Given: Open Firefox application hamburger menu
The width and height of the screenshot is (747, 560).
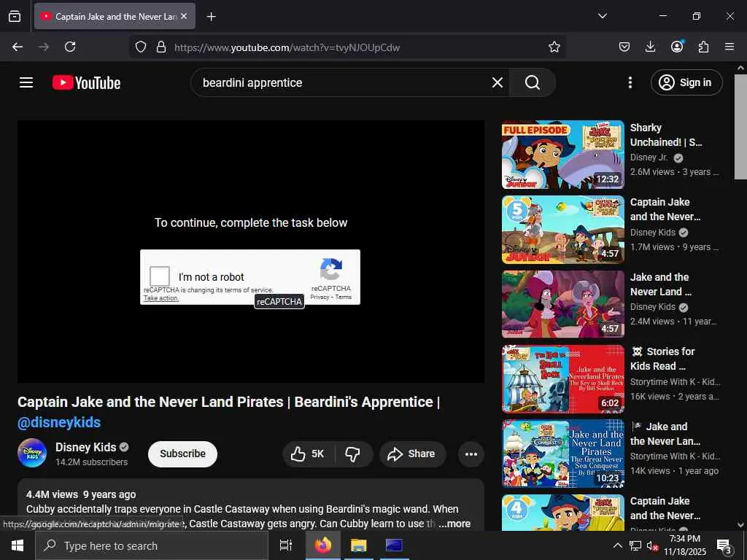Looking at the screenshot, I should tap(729, 47).
